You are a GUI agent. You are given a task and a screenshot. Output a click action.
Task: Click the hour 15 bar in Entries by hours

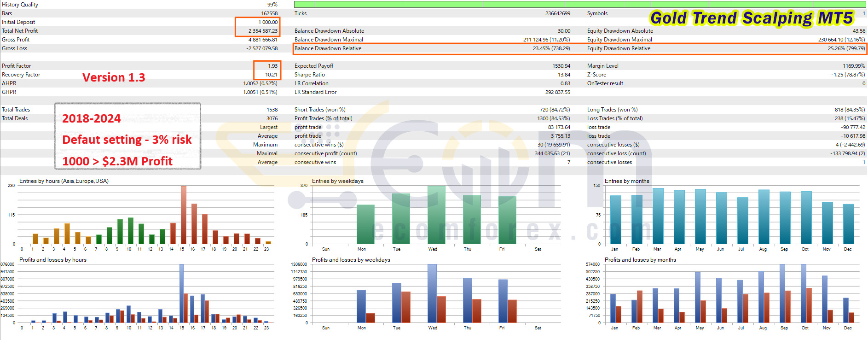(184, 215)
